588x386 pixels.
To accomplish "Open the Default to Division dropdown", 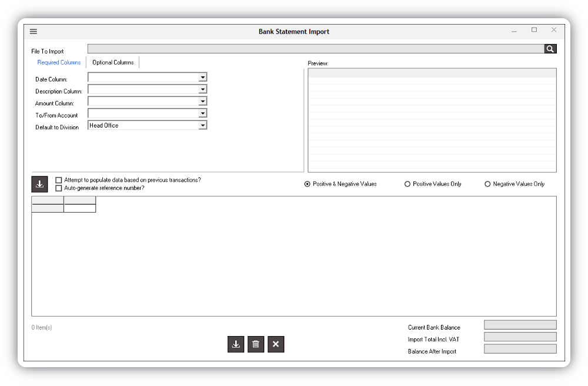I will pos(202,125).
